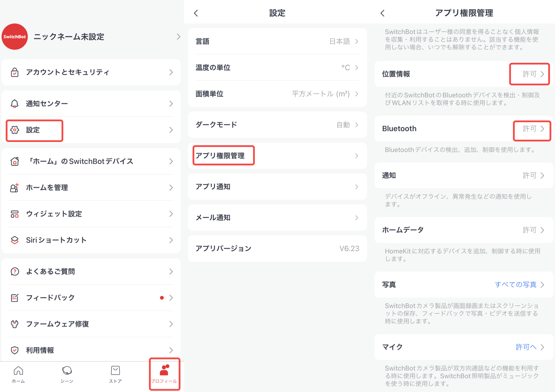Open ニックネーム未設定 profile row chevron
Viewport: 555px width, 392px height.
point(178,37)
